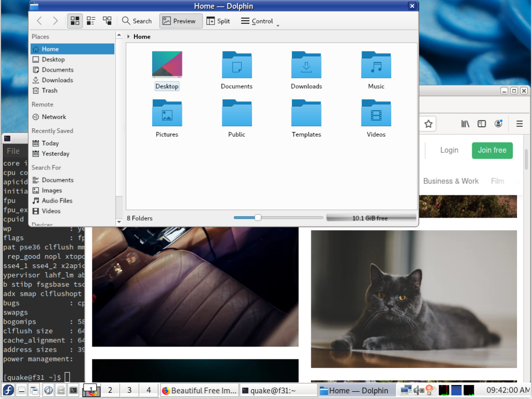Open Search in Dolphin toolbar
The height and width of the screenshot is (399, 532).
[137, 21]
